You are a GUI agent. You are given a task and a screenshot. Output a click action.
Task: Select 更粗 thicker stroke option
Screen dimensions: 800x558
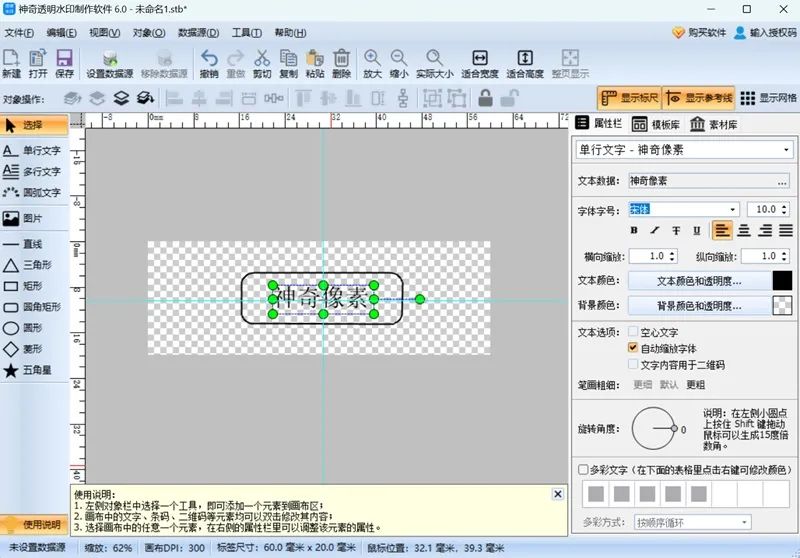(x=695, y=385)
